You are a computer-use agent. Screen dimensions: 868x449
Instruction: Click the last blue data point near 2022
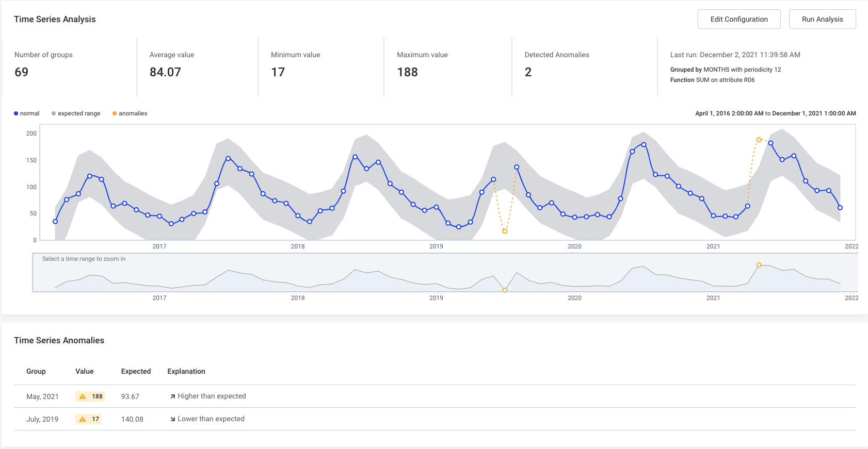(840, 208)
